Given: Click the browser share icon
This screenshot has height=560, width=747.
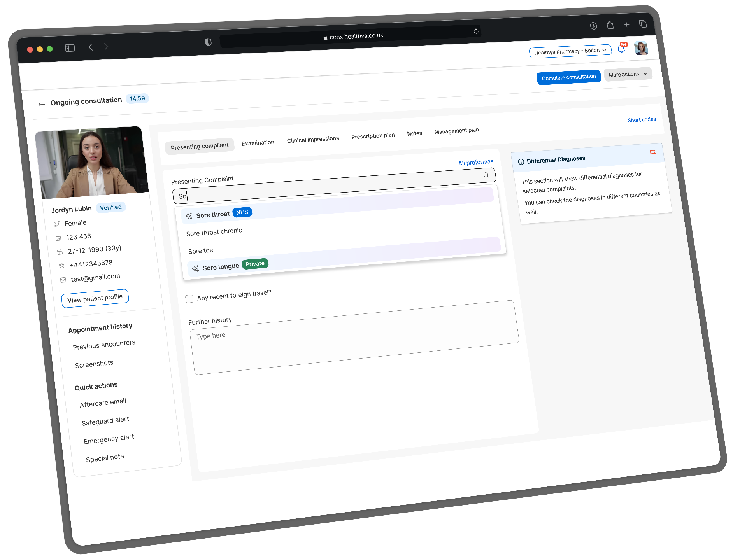Looking at the screenshot, I should 610,25.
